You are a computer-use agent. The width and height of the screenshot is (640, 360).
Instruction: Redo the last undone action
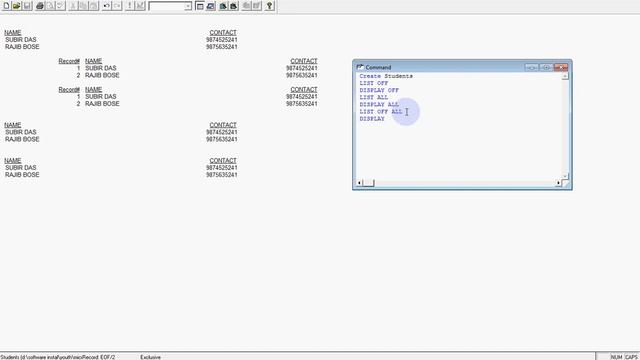[117, 6]
